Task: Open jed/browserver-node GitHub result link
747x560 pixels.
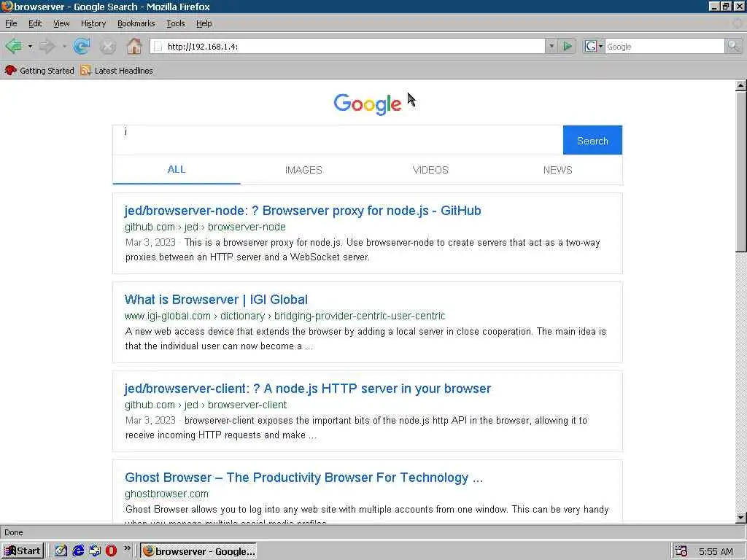Action: point(303,211)
